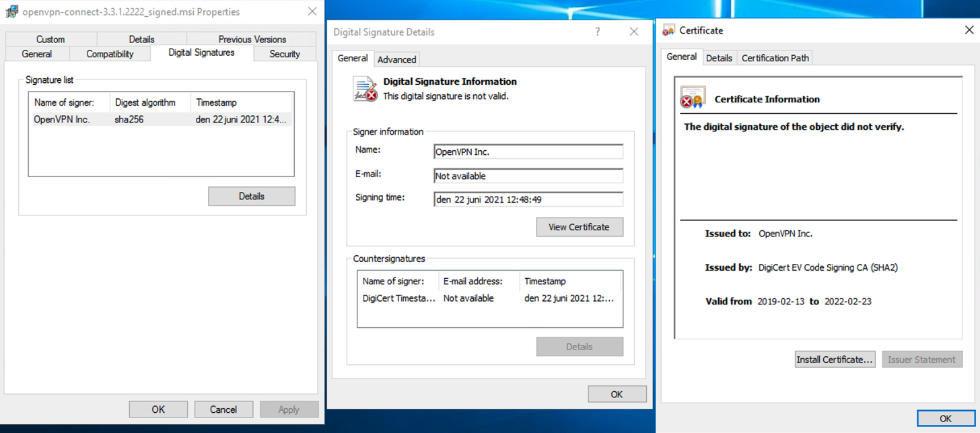Click the Signing time field
980x433 pixels.
click(528, 199)
